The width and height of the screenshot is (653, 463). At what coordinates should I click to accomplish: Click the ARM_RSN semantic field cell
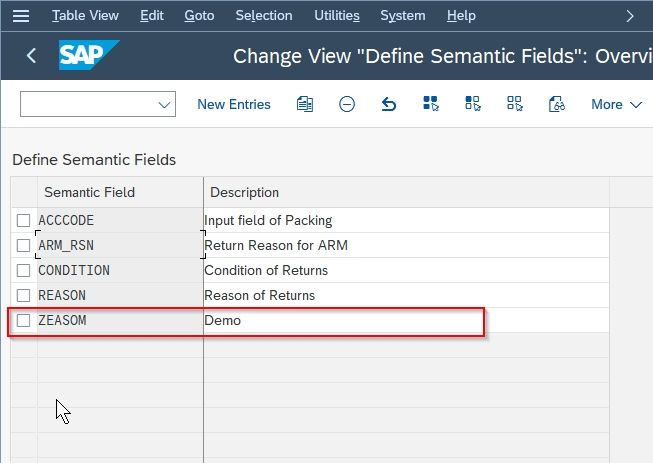pos(120,245)
